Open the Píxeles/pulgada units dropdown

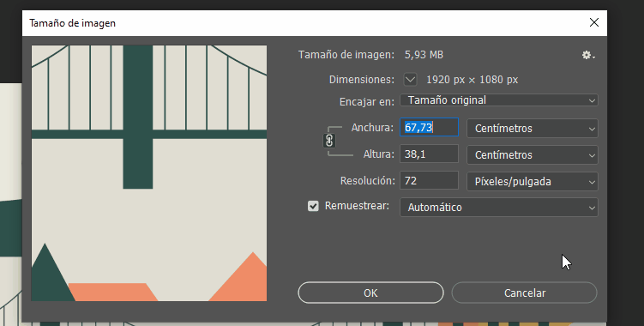[x=533, y=181]
